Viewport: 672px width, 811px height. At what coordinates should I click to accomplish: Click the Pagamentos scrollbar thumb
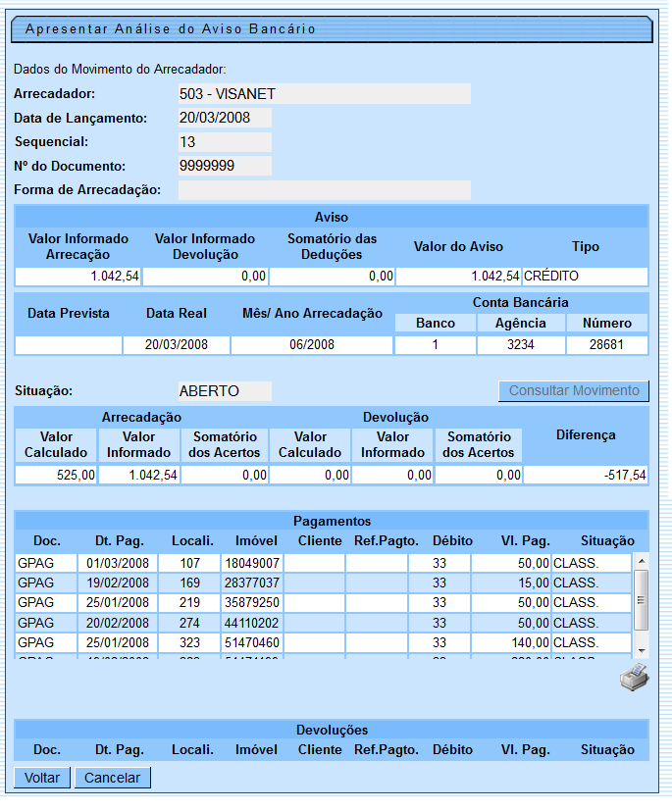click(641, 600)
